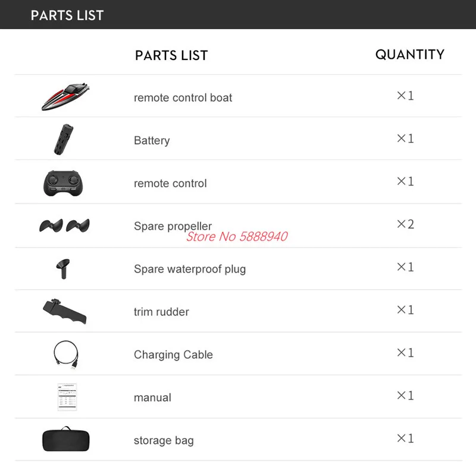Click the red 'Store No 5888940' watermark
The height and width of the screenshot is (476, 476).
pos(237,236)
